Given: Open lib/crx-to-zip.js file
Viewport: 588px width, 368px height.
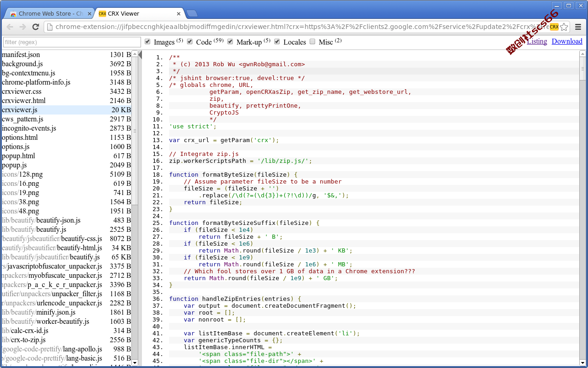Looking at the screenshot, I should pos(66,340).
